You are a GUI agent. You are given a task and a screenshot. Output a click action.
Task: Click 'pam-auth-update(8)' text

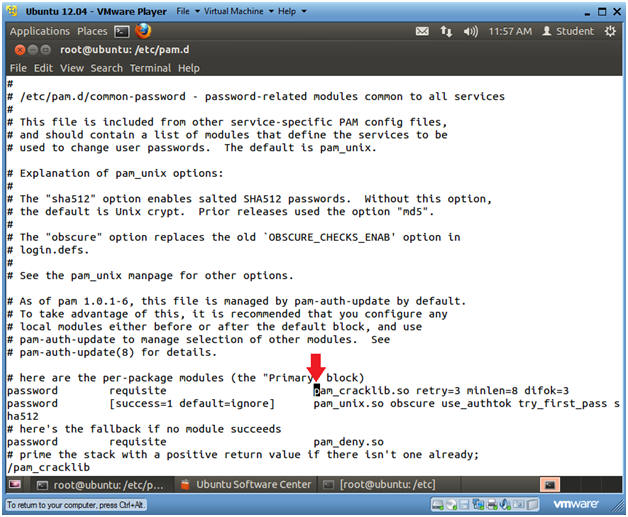click(x=77, y=352)
